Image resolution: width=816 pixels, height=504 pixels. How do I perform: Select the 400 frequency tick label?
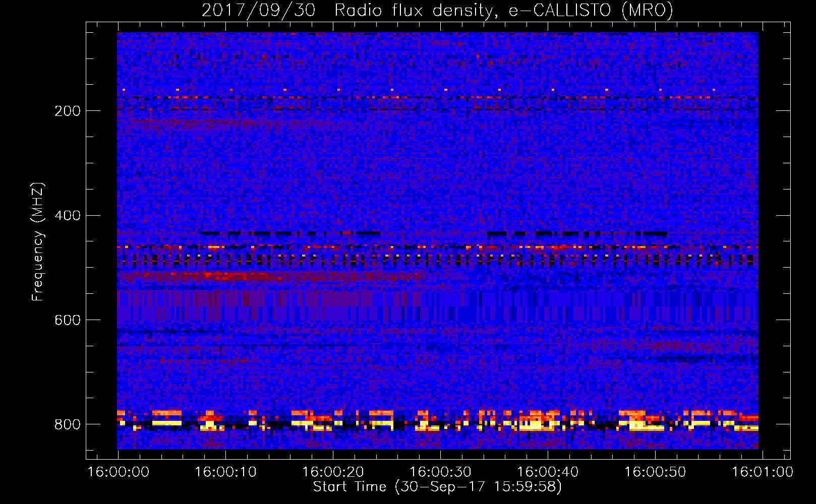[x=68, y=216]
